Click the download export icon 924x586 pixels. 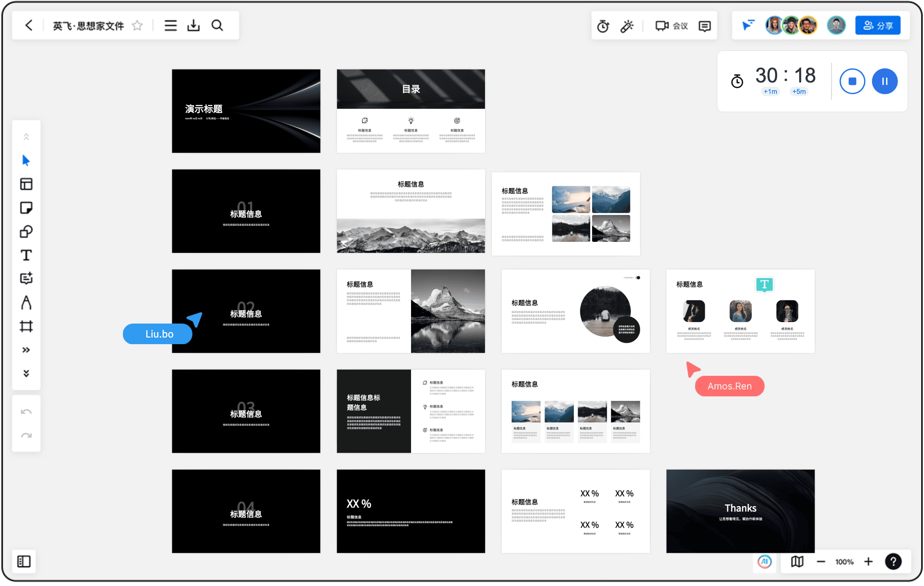pos(194,25)
